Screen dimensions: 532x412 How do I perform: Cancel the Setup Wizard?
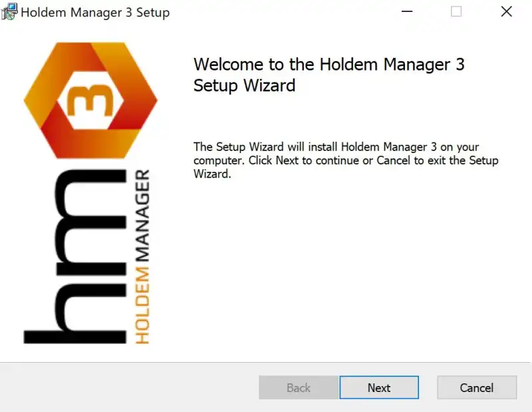point(476,387)
